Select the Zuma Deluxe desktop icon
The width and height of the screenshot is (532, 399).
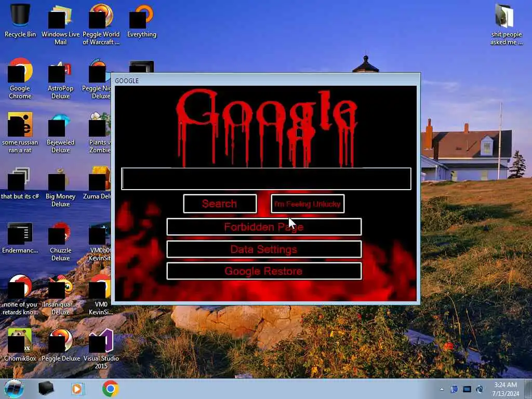tap(97, 183)
